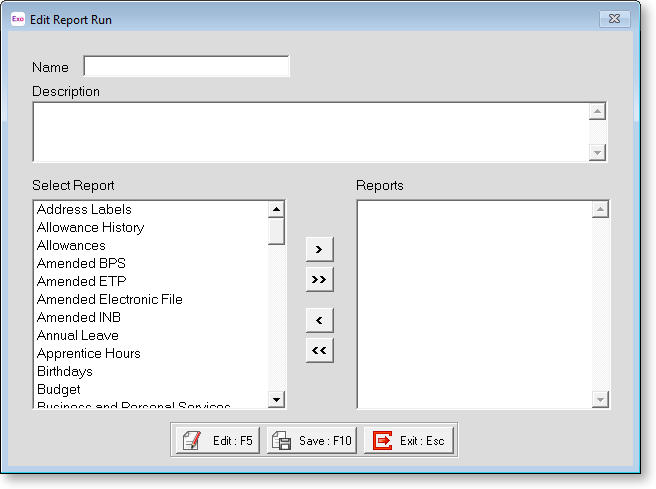Screen dimensions: 656x489
Task: Click the Exo app icon in title bar
Action: (x=17, y=19)
